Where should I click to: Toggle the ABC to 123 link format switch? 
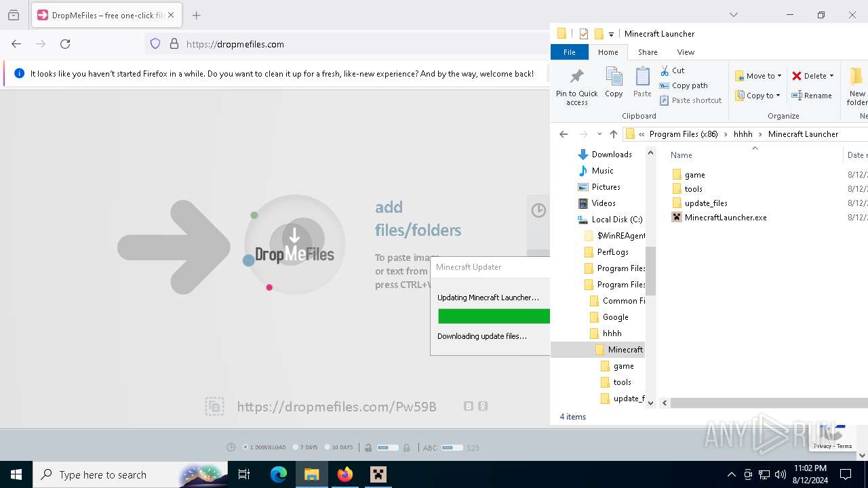click(452, 447)
